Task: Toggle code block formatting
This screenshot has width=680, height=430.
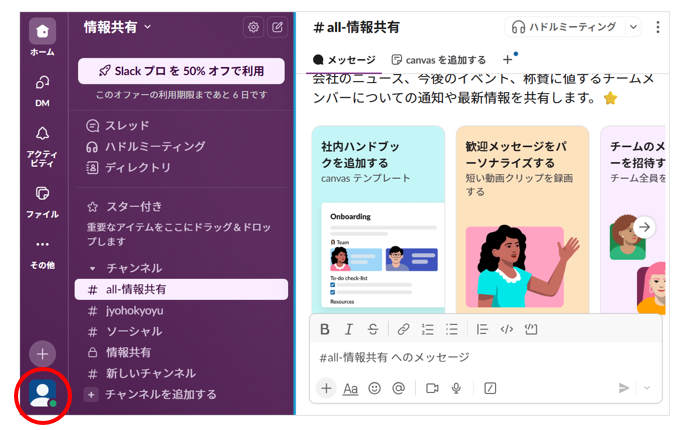Action: click(531, 329)
